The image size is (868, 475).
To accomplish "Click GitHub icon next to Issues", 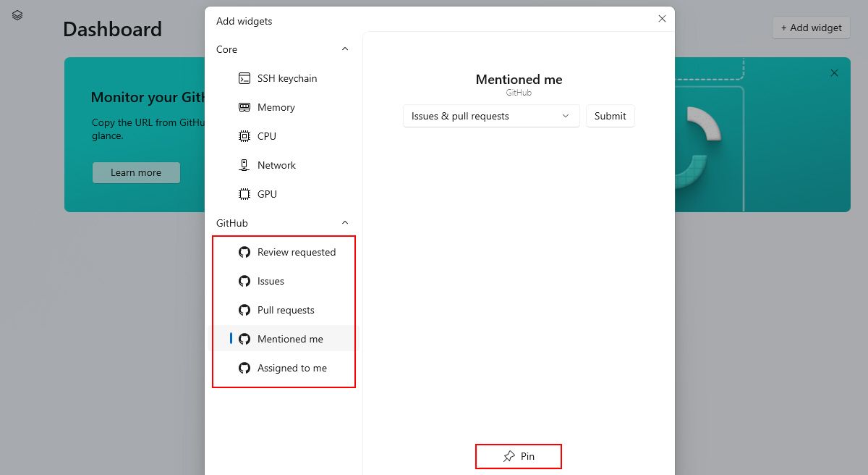I will [x=244, y=281].
